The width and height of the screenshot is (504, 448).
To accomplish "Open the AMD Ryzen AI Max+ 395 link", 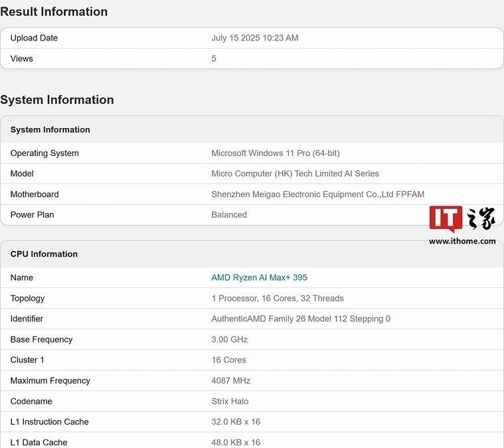I will pyautogui.click(x=259, y=277).
